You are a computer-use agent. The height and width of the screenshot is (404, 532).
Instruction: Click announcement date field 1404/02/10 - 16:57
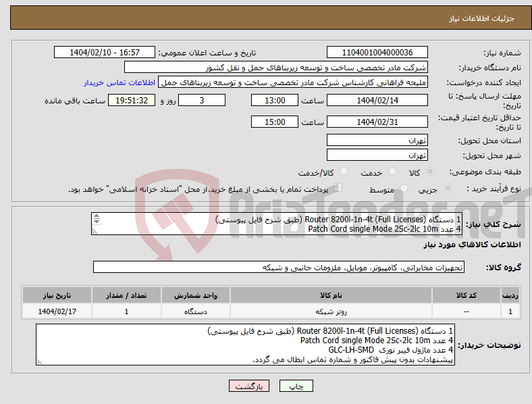(x=105, y=52)
